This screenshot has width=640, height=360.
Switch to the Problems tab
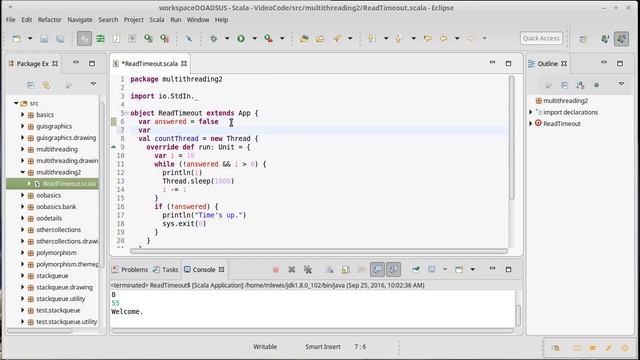tap(130, 269)
